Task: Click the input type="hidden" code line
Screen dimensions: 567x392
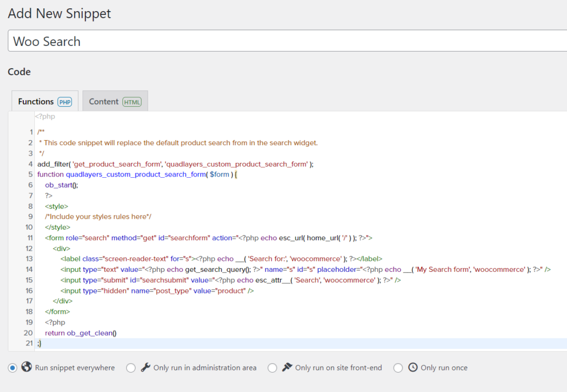Action: tap(157, 291)
